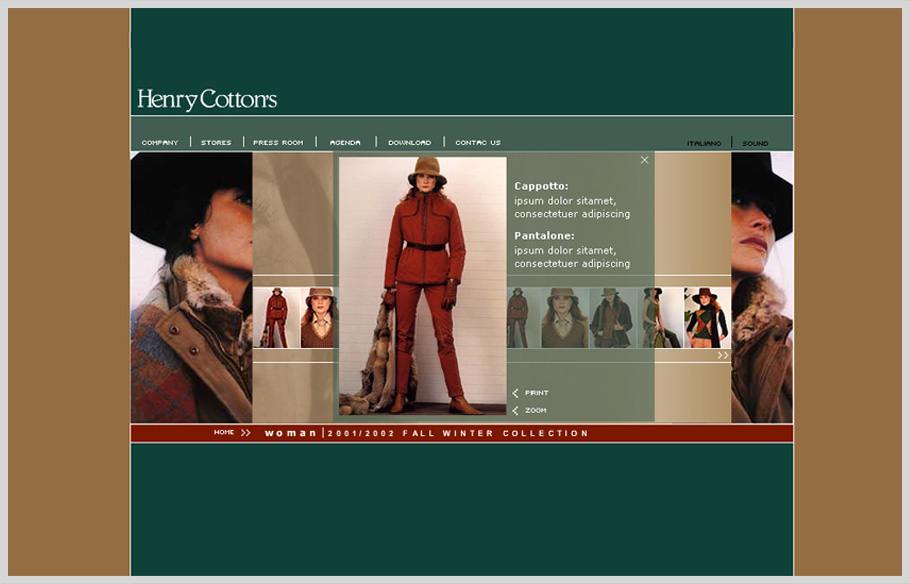The width and height of the screenshot is (910, 584).
Task: Click the large red outfit photo
Action: point(422,286)
